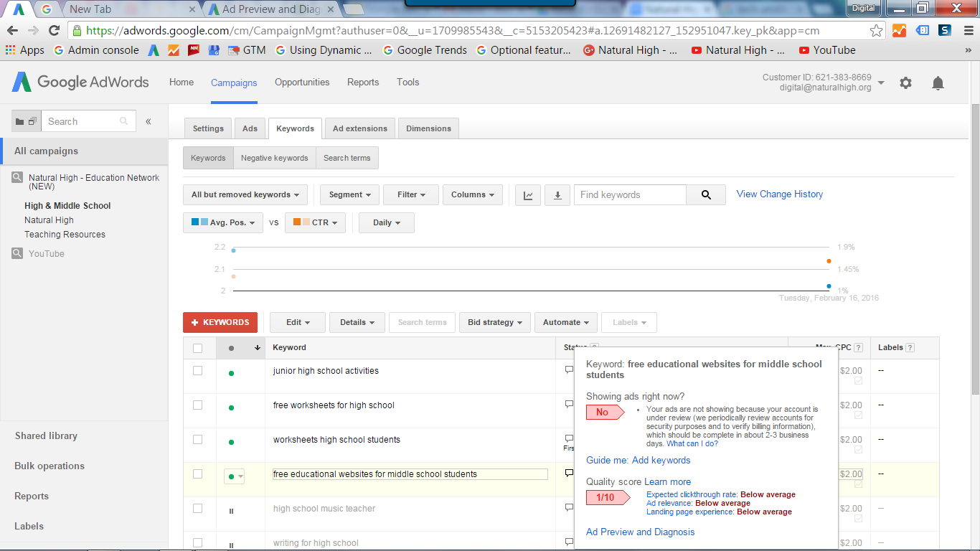This screenshot has width=980, height=551.
Task: Edit the free educational websites keyword text field
Action: pyautogui.click(x=410, y=474)
